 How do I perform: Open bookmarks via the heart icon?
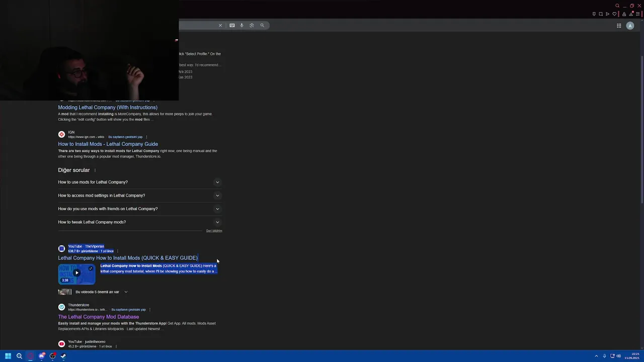point(614,14)
